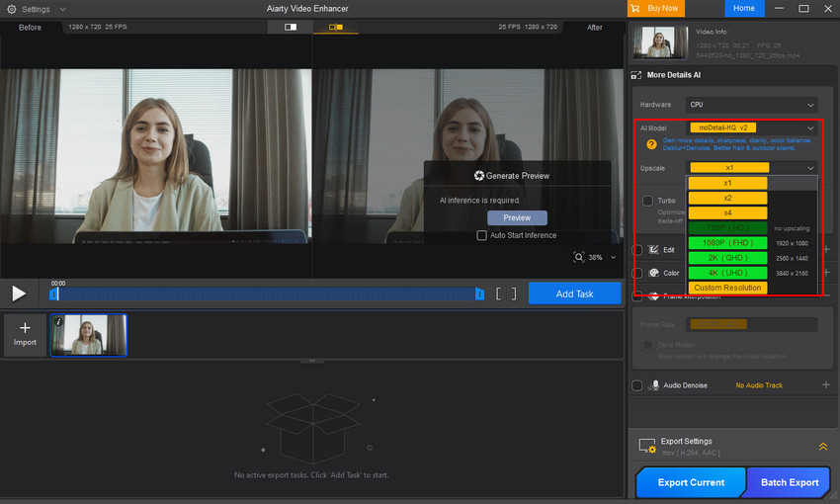Switch to side-by-side compare view icon
The image size is (840, 504).
pos(336,27)
